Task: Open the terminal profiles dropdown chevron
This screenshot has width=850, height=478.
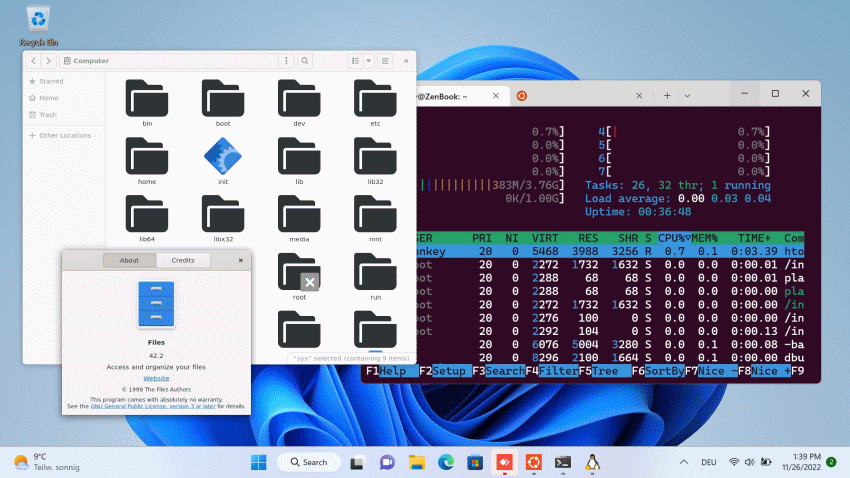Action: tap(687, 96)
